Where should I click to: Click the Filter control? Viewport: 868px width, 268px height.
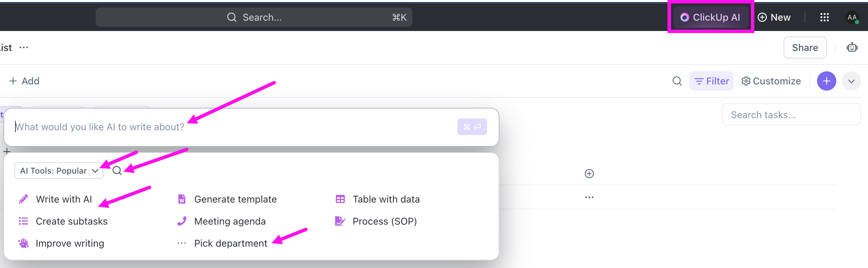coord(712,81)
